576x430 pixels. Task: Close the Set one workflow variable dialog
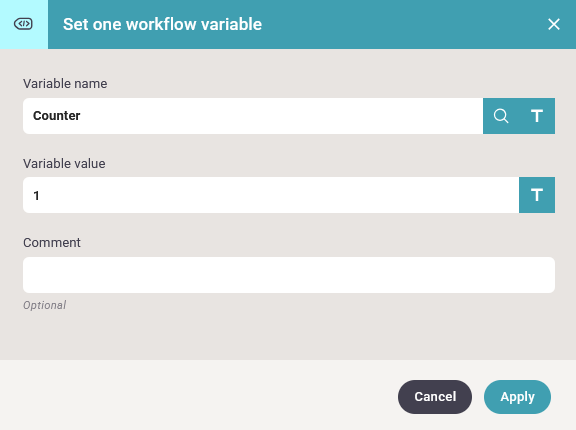pos(554,24)
